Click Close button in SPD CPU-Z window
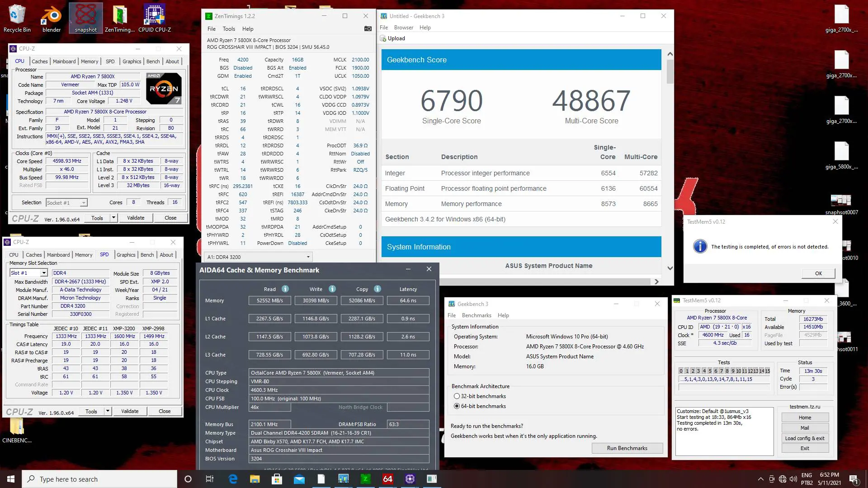 tap(165, 411)
